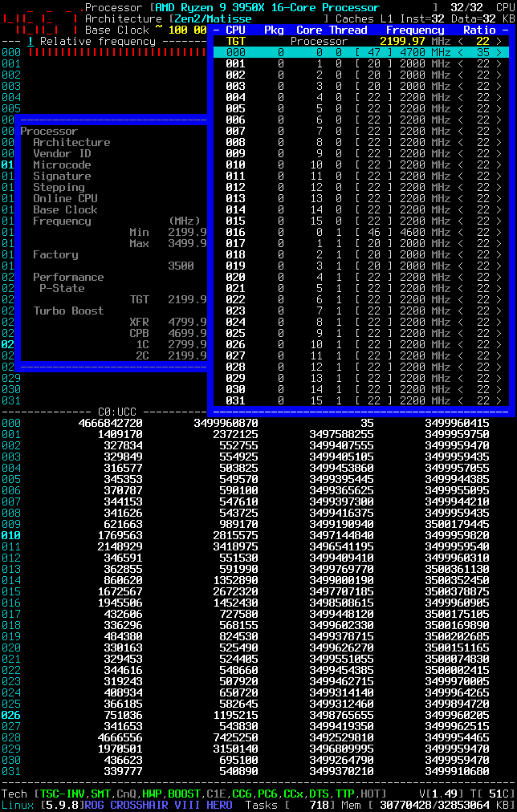The height and width of the screenshot is (812, 517).
Task: Click the Thread column header
Action: coord(348,30)
